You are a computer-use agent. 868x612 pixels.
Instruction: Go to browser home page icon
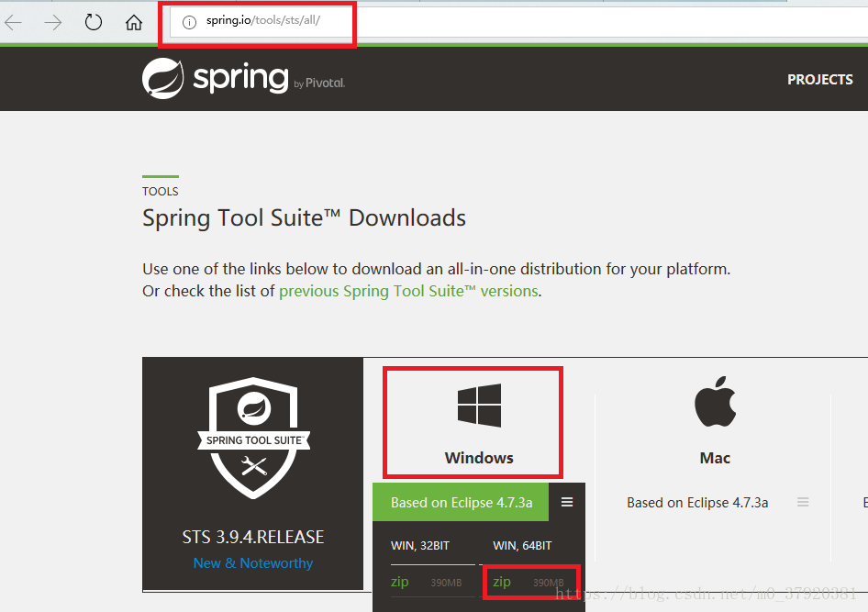(x=133, y=23)
